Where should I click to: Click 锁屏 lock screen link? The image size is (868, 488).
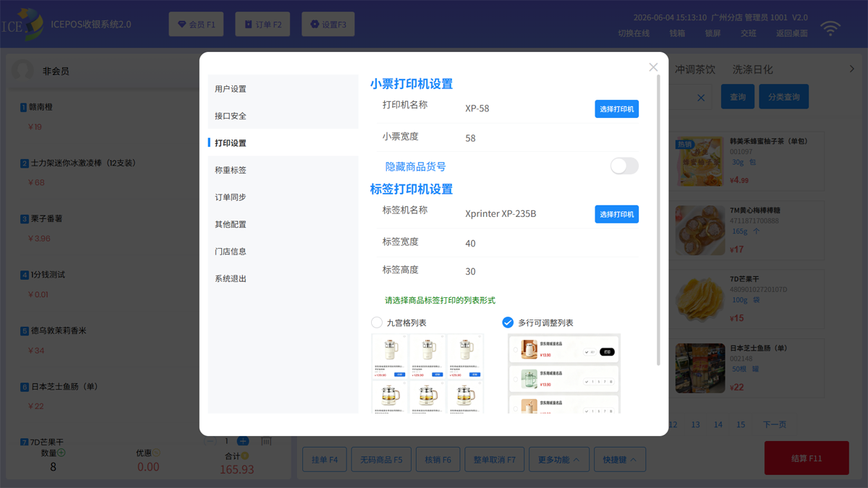coord(712,33)
